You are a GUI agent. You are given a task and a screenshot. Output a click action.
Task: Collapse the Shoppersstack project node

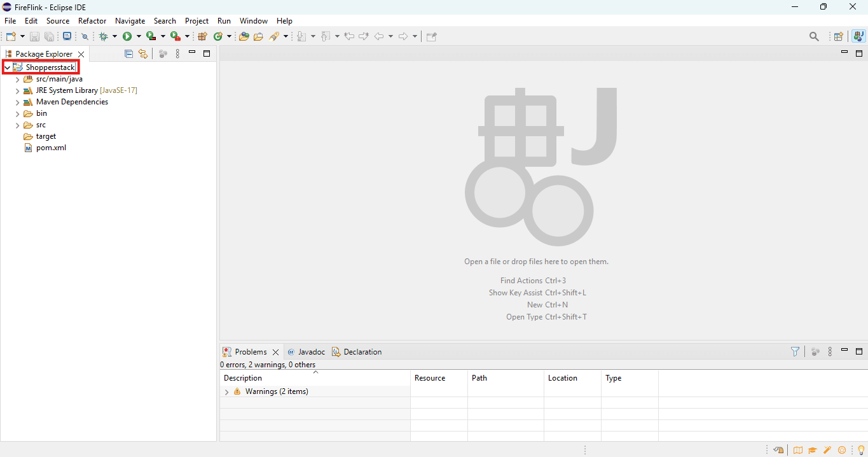(8, 67)
